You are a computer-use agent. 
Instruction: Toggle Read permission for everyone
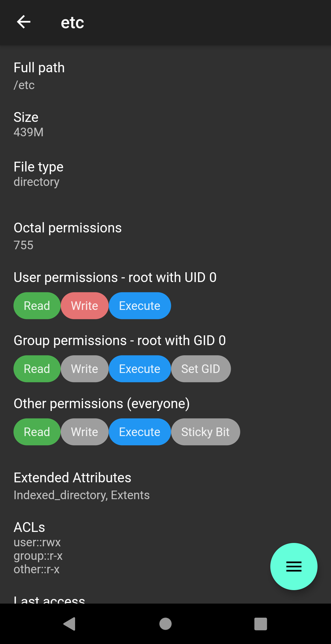pyautogui.click(x=36, y=432)
